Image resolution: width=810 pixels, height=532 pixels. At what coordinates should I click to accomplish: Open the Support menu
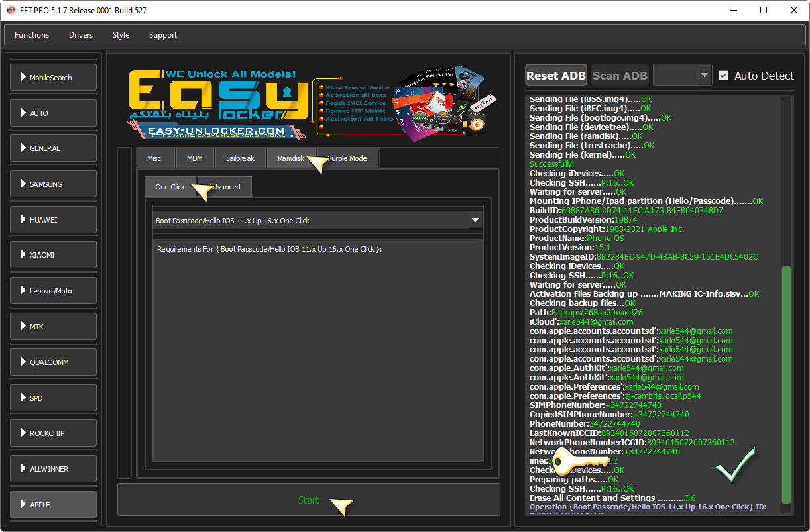click(x=163, y=35)
